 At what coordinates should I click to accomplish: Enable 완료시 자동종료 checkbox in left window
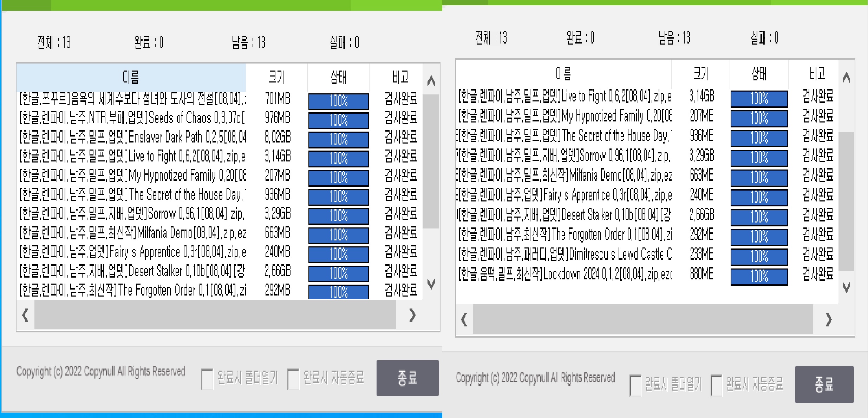pyautogui.click(x=293, y=379)
